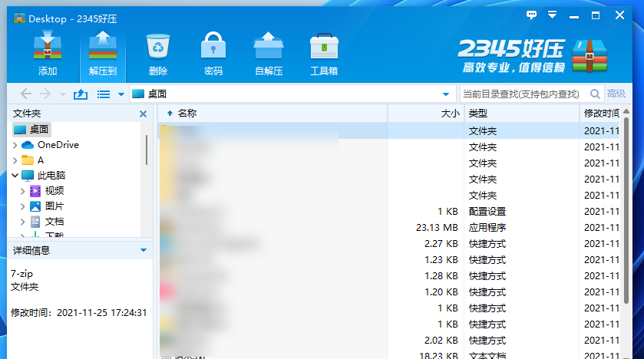The image size is (644, 359).
Task: Expand the 图片 tree node
Action: click(x=23, y=206)
